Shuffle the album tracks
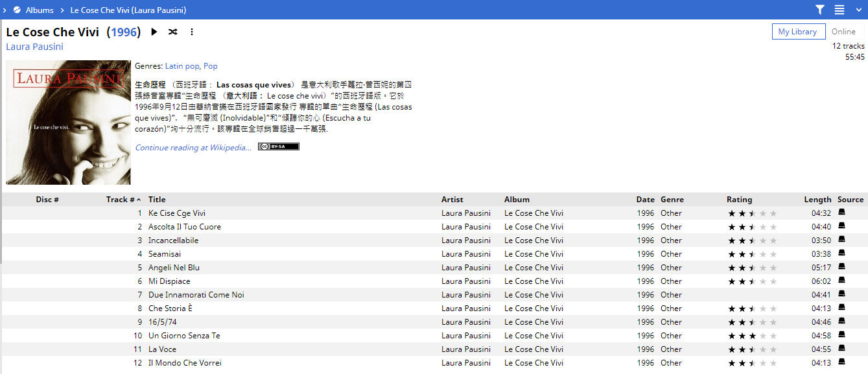 click(x=172, y=32)
